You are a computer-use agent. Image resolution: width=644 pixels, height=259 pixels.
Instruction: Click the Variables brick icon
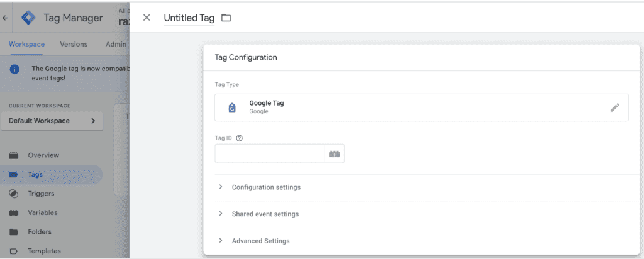(x=14, y=212)
